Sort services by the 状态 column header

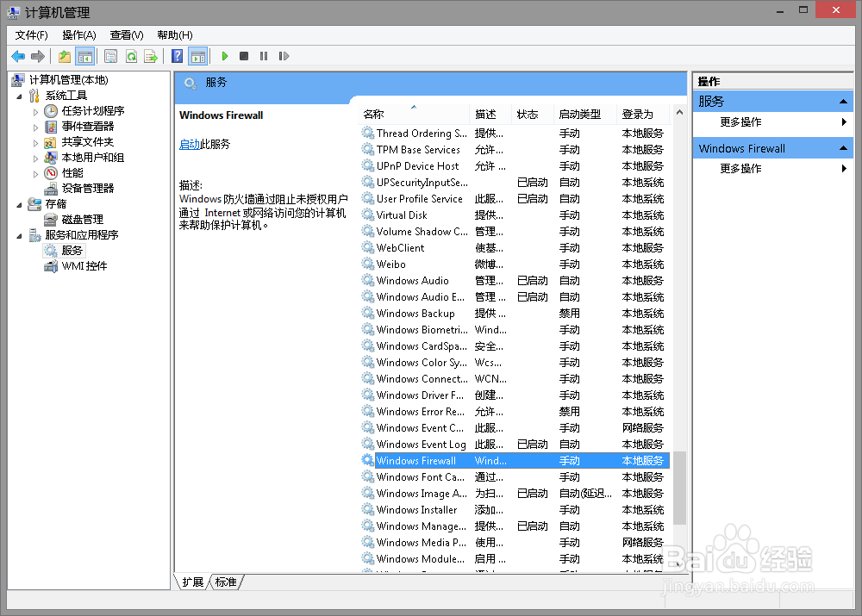pos(528,116)
